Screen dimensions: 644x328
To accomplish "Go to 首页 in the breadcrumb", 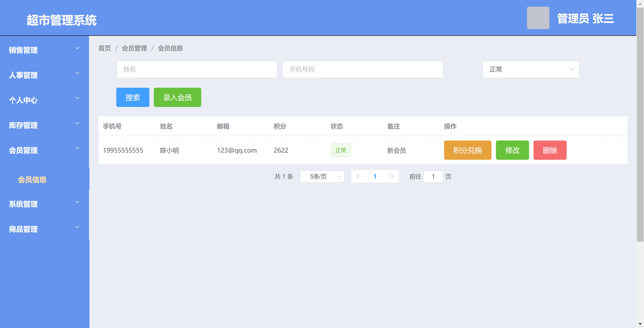I will 104,48.
